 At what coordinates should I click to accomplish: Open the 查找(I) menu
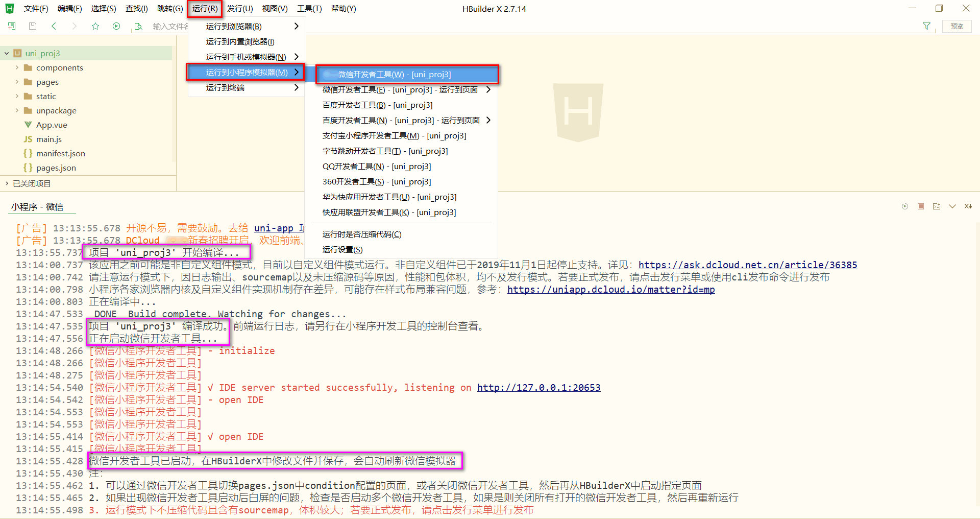point(136,9)
